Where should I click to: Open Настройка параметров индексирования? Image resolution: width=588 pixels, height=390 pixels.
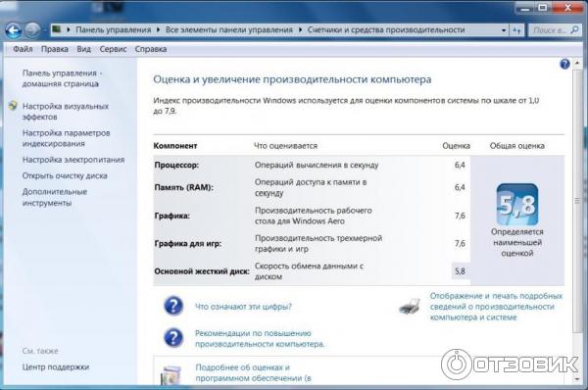(x=66, y=138)
